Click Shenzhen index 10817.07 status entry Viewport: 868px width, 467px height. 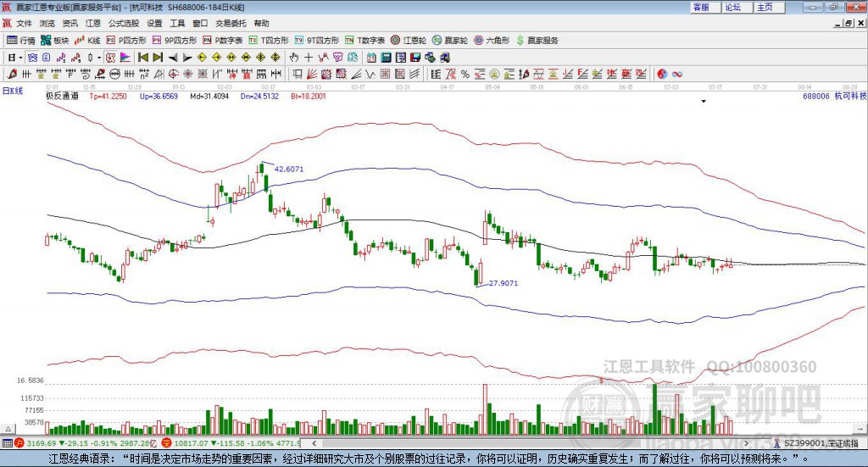tap(231, 443)
